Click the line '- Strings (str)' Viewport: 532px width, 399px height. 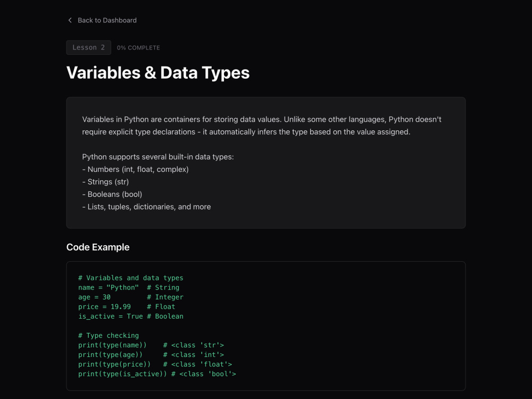pyautogui.click(x=105, y=182)
